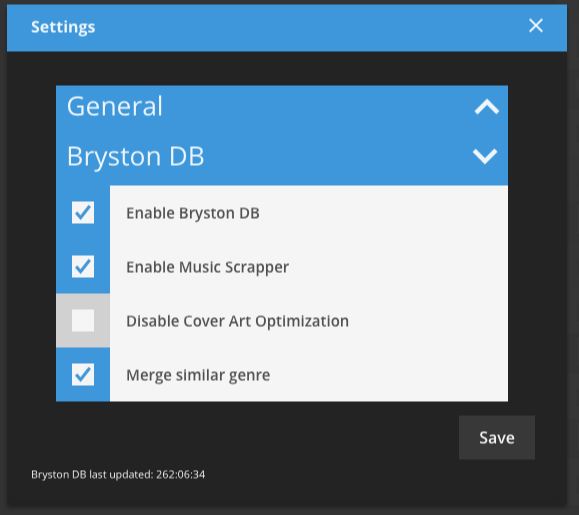The image size is (579, 515).
Task: Click the 262:06:34 timestamp
Action: 181,474
